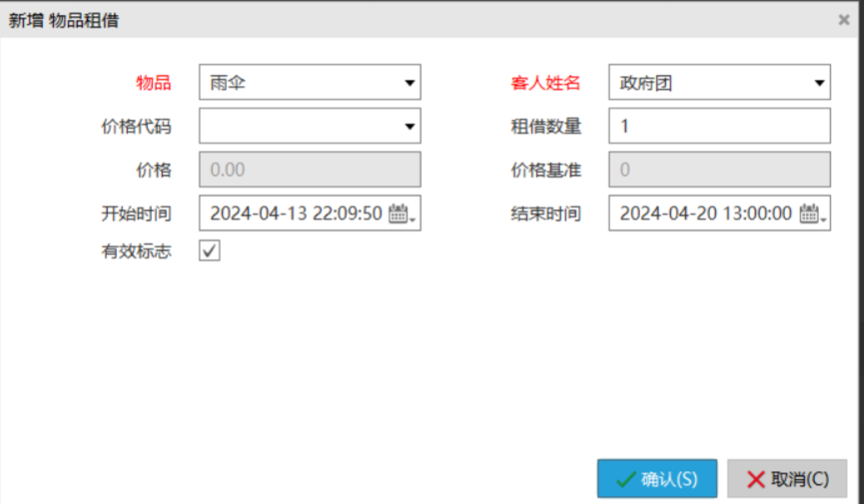The image size is (864, 504).
Task: Click the red 物品 field label
Action: coord(153,84)
